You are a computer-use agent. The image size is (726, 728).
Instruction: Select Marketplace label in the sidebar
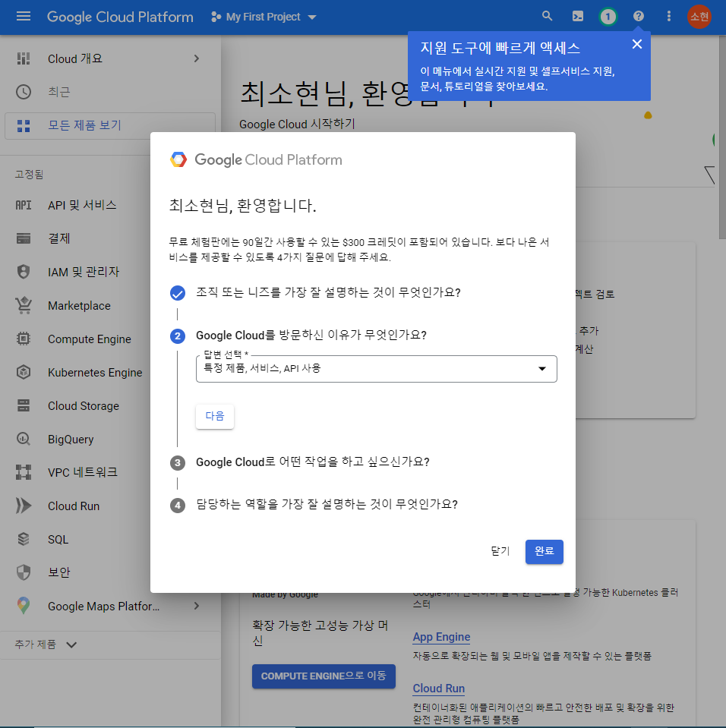click(x=79, y=306)
